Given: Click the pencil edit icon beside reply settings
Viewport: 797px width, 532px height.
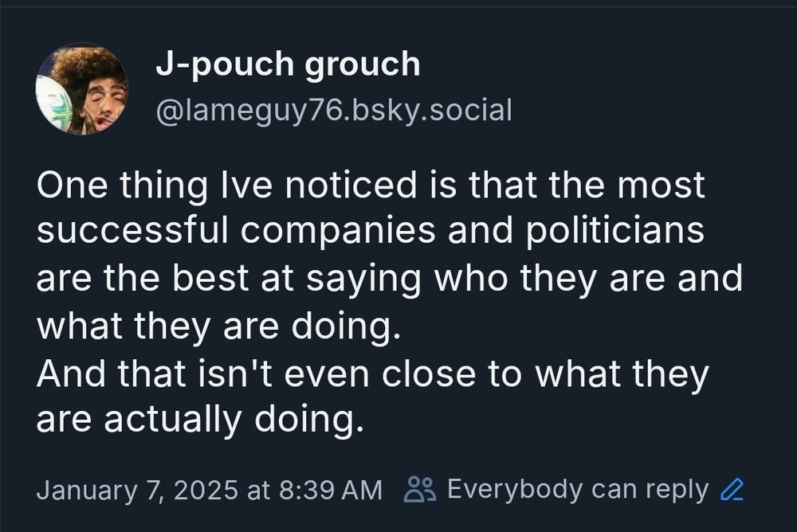Looking at the screenshot, I should pyautogui.click(x=732, y=489).
